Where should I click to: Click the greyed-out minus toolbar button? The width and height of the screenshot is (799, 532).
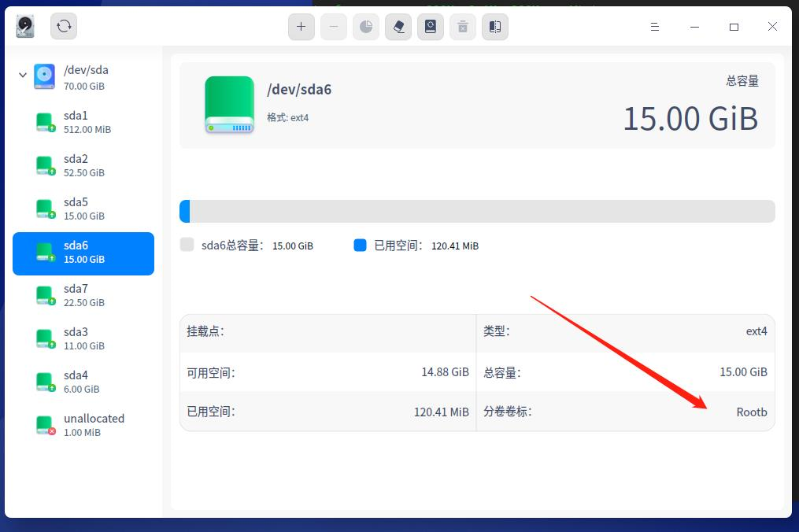334,27
